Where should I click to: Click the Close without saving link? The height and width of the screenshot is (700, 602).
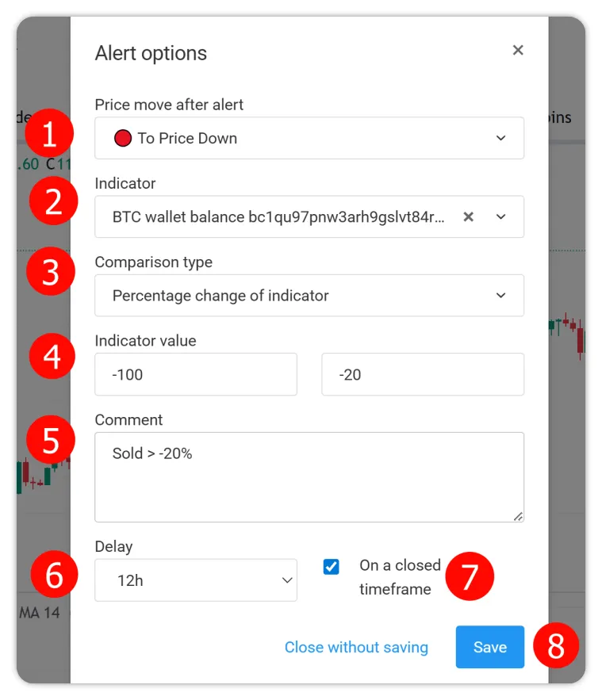[356, 648]
